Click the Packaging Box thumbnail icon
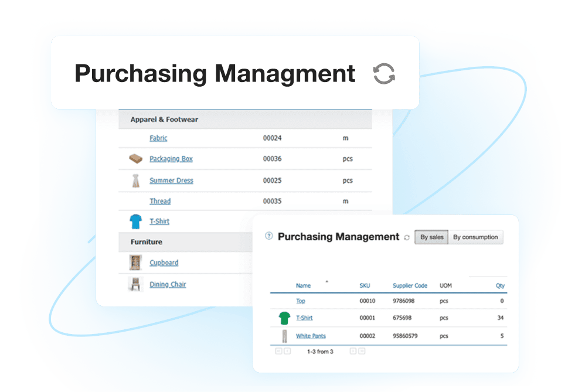575x392 pixels. (x=135, y=159)
